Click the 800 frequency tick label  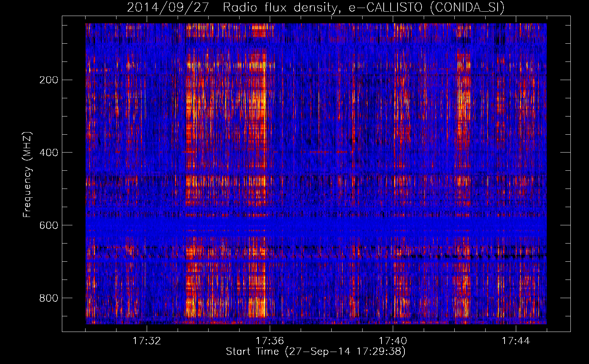tap(49, 298)
